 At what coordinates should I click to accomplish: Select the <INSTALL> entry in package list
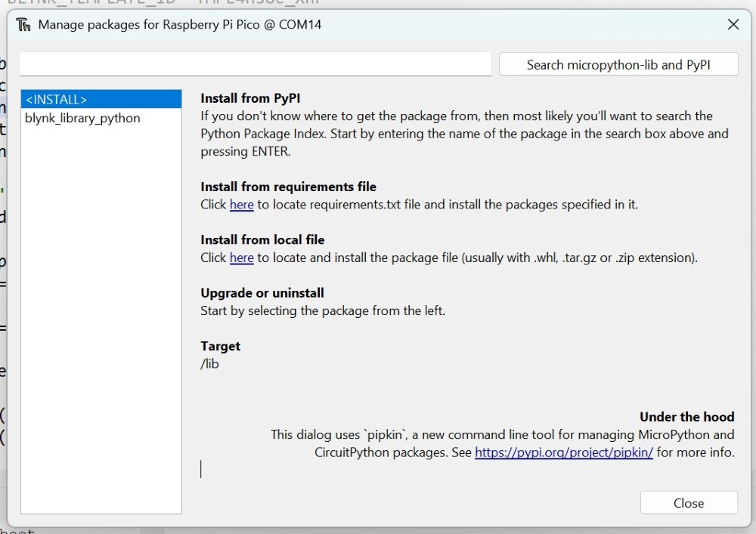pos(101,99)
